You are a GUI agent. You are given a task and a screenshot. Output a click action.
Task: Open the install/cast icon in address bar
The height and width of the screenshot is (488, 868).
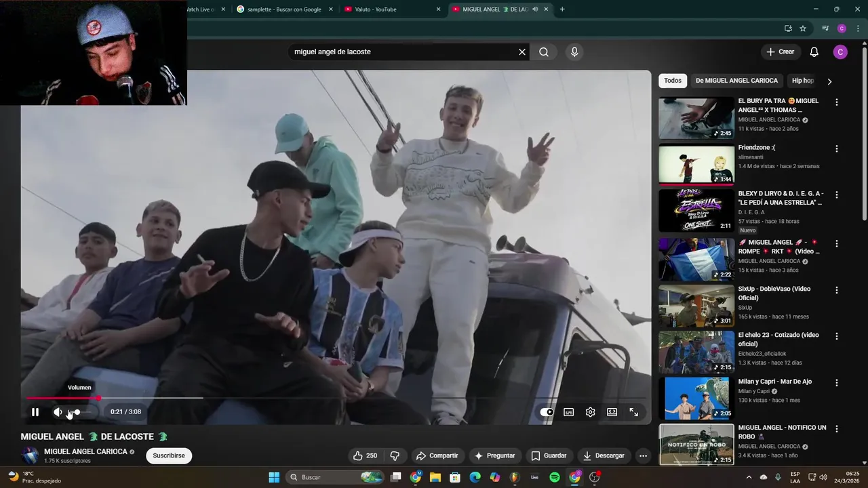pyautogui.click(x=788, y=28)
